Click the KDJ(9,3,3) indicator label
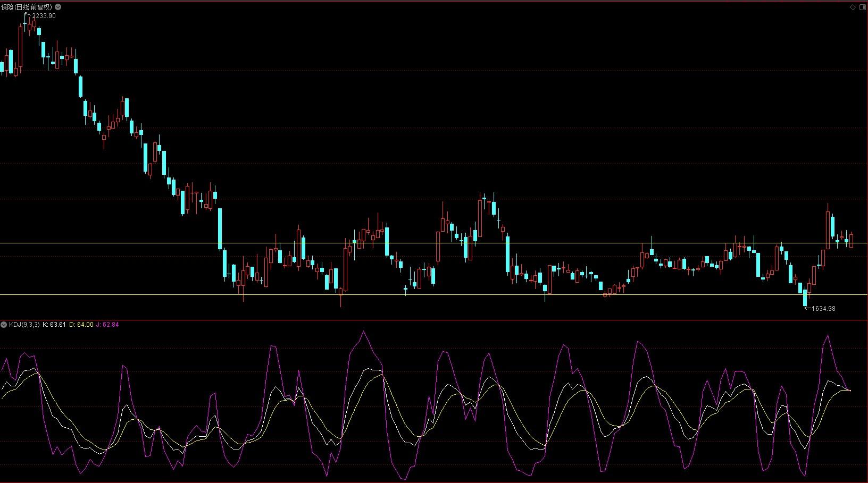This screenshot has height=483, width=868. point(24,324)
